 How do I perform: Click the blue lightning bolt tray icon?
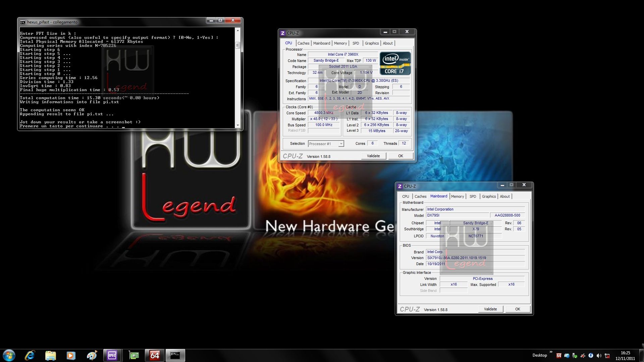[x=591, y=356]
